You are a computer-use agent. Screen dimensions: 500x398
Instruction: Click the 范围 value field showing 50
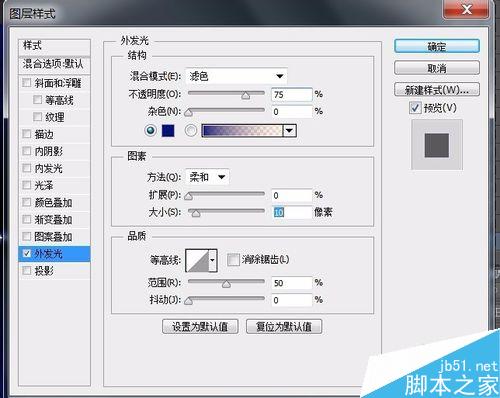(292, 283)
